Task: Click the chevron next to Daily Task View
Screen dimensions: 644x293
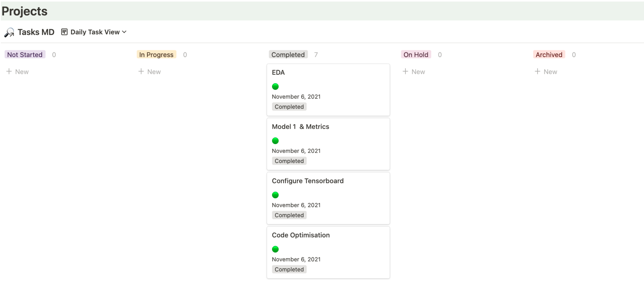Action: tap(124, 32)
